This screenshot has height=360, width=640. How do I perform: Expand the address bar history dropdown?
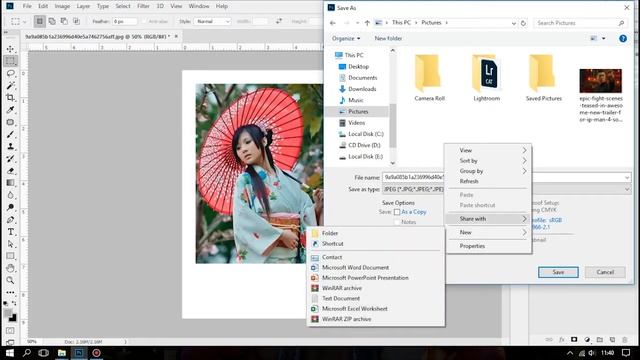tap(513, 23)
